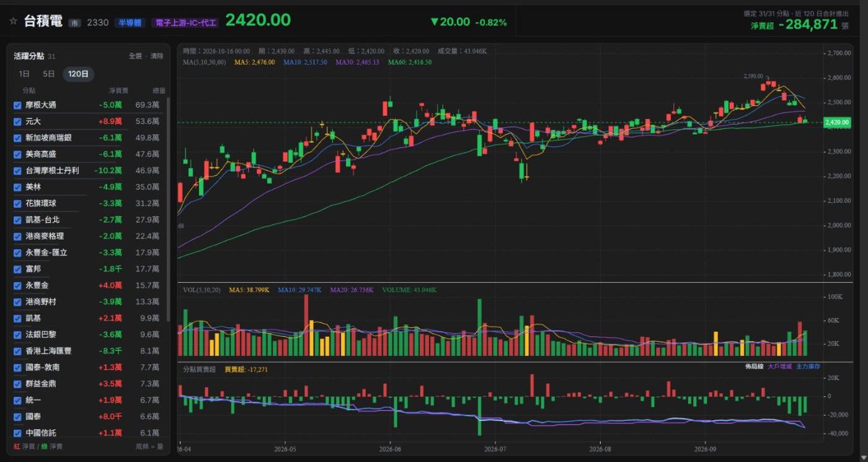Toggle the 凱基-台北 checkbox off

(17, 220)
